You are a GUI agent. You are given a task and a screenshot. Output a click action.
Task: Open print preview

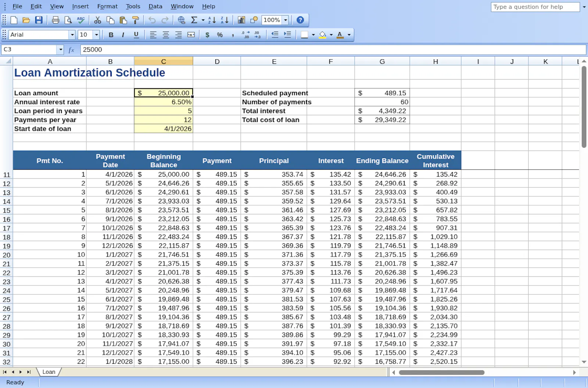[x=68, y=20]
